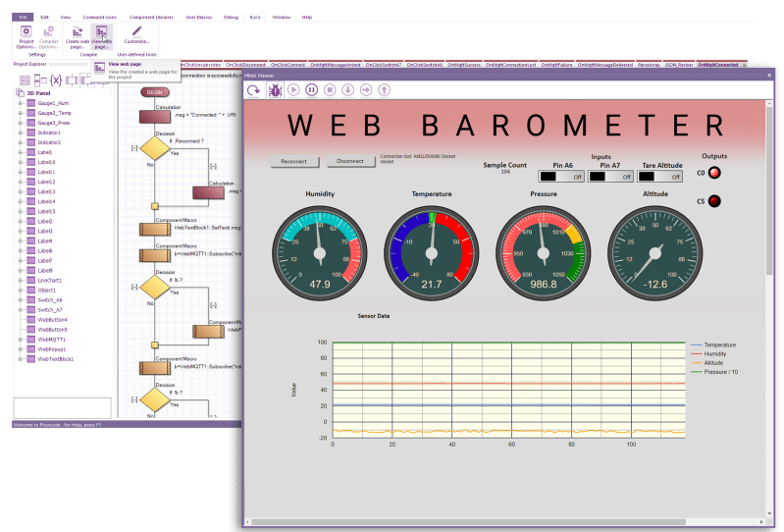Click the Pressure / 10 legend entry
Image resolution: width=784 pixels, height=532 pixels.
(x=714, y=372)
